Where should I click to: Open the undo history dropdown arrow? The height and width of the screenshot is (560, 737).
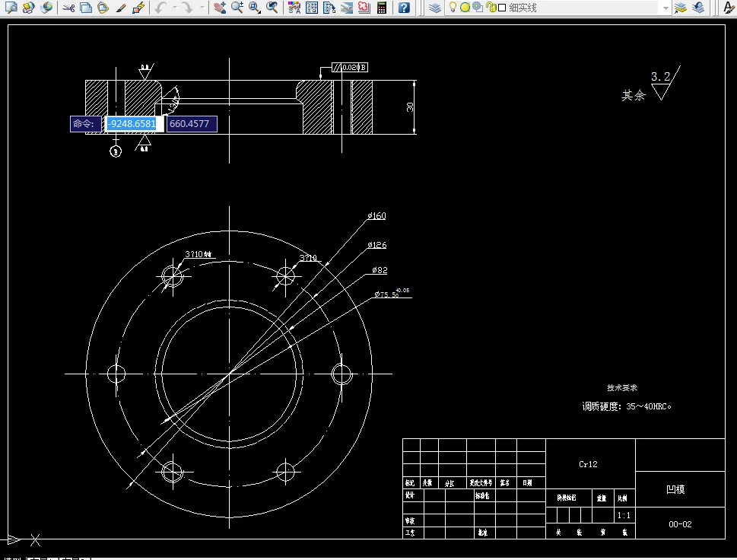tap(175, 8)
